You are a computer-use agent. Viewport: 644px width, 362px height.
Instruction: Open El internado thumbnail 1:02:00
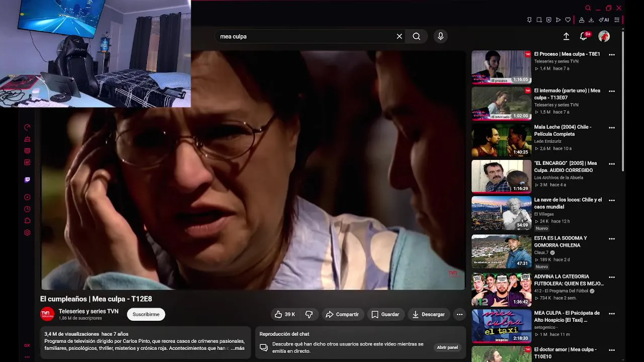coord(501,104)
